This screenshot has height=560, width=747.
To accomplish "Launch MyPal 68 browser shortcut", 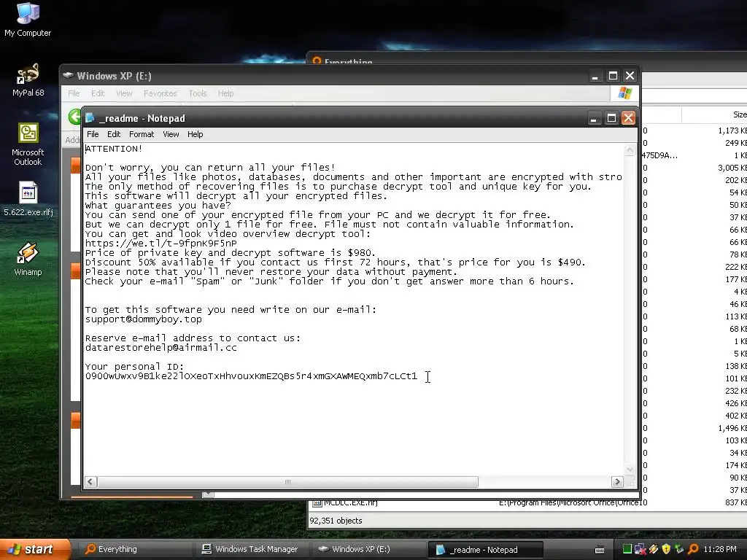I will point(28,79).
